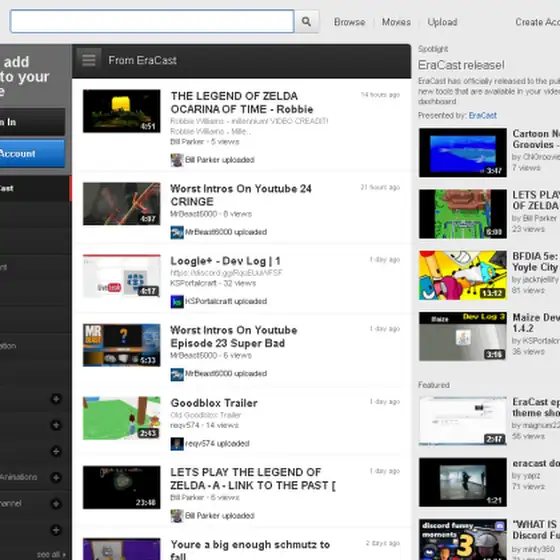
Task: Click the Lets Play Zelda spotlight thumbnail
Action: (463, 214)
